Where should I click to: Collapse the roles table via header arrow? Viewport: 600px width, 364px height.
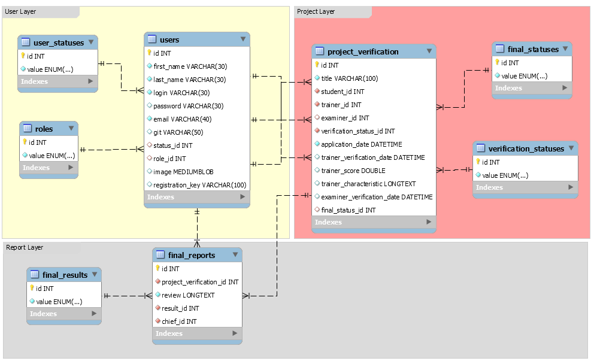click(71, 128)
